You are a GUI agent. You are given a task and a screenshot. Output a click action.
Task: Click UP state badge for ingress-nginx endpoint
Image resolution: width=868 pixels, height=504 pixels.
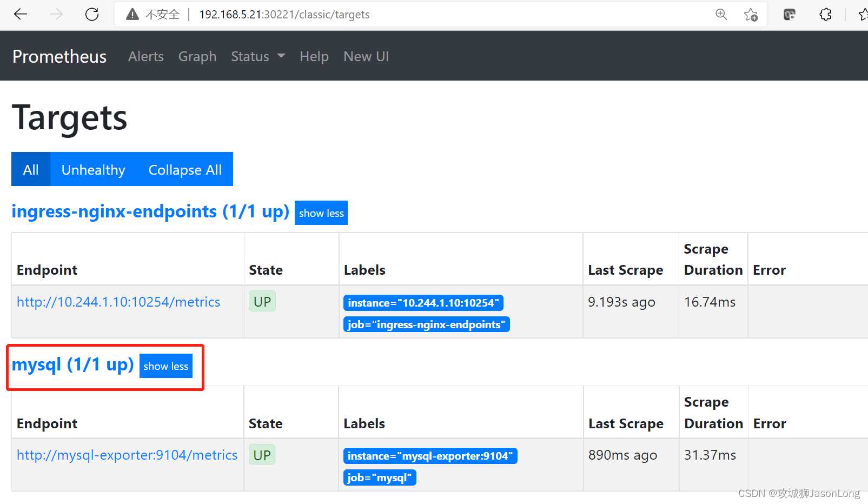tap(262, 302)
